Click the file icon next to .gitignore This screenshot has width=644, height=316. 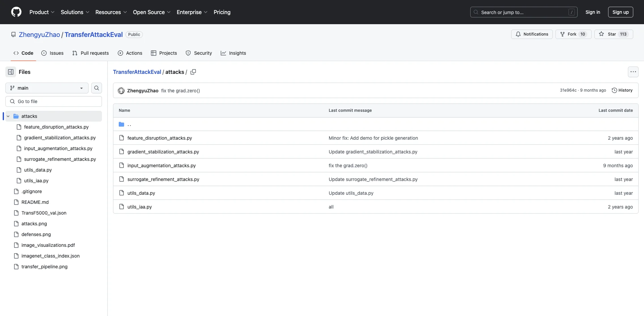pos(16,191)
